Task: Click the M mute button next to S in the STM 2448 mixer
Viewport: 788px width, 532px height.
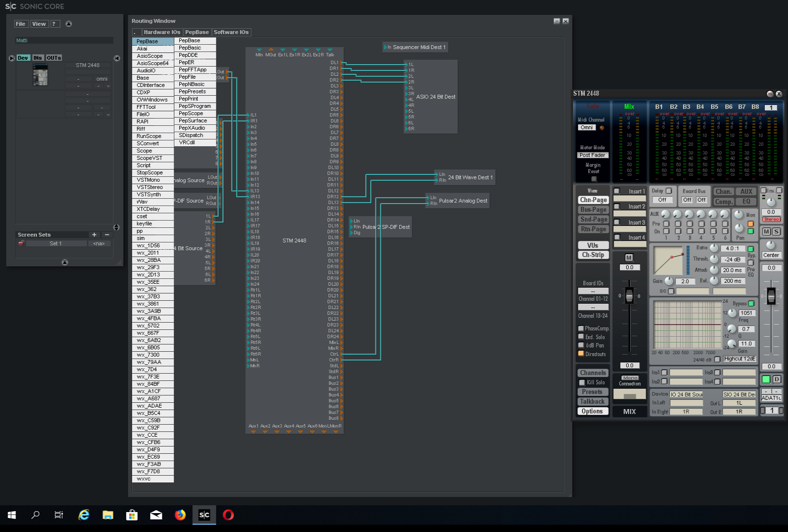Action: click(x=767, y=232)
